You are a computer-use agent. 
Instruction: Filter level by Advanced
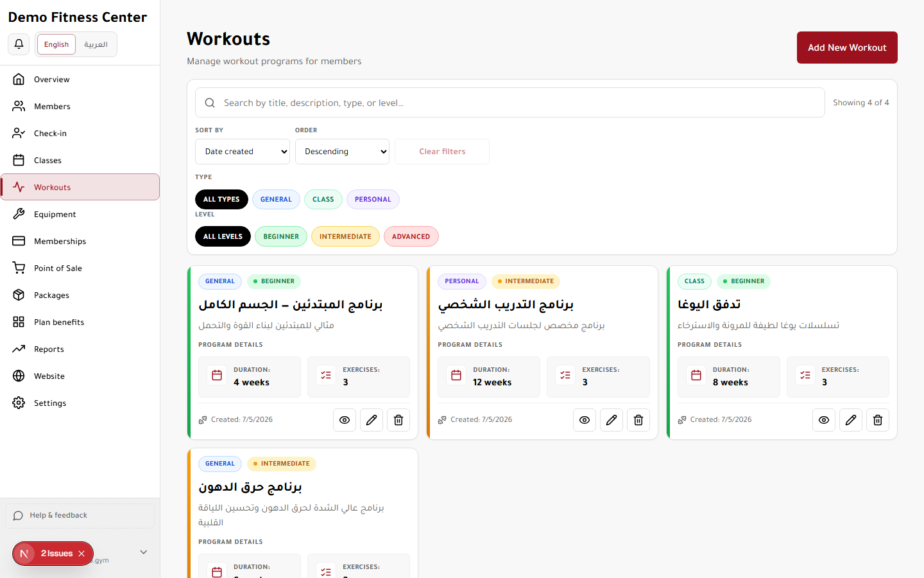(411, 236)
